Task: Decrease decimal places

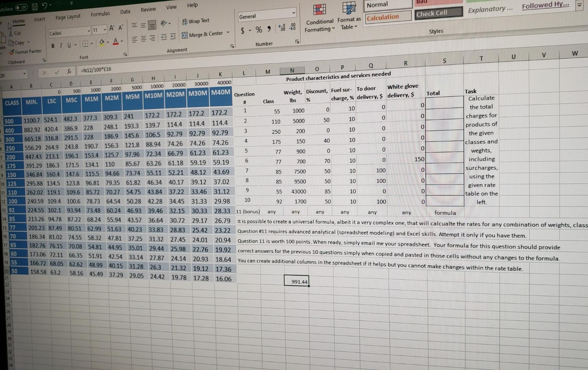Action: [292, 27]
